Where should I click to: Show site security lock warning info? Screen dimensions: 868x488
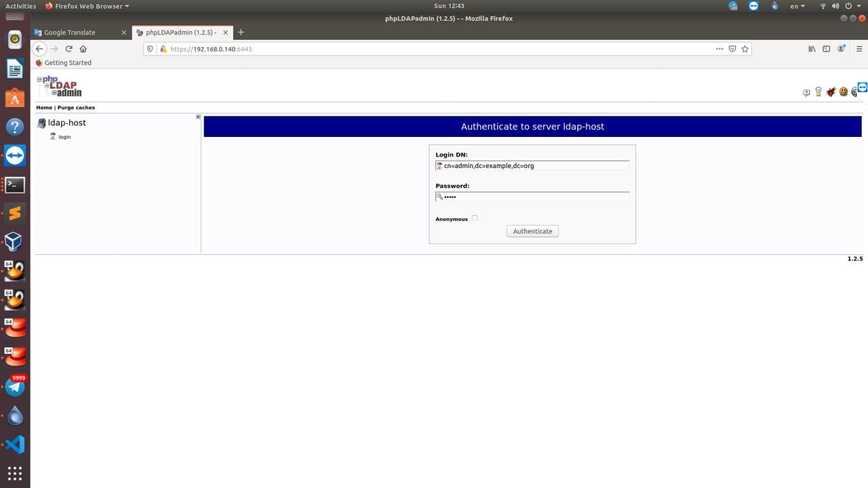pyautogui.click(x=163, y=49)
